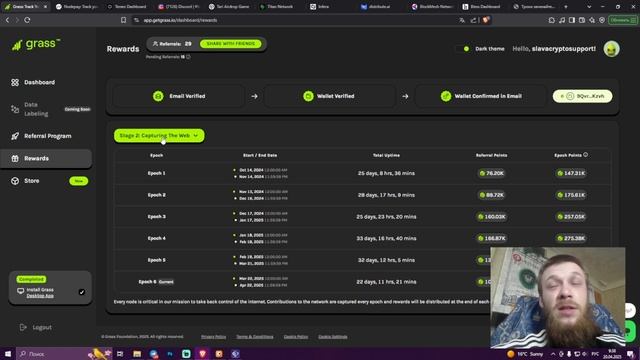This screenshot has width=640, height=360.
Task: Click the Epoch 2 referral points 89.72K
Action: (x=491, y=195)
